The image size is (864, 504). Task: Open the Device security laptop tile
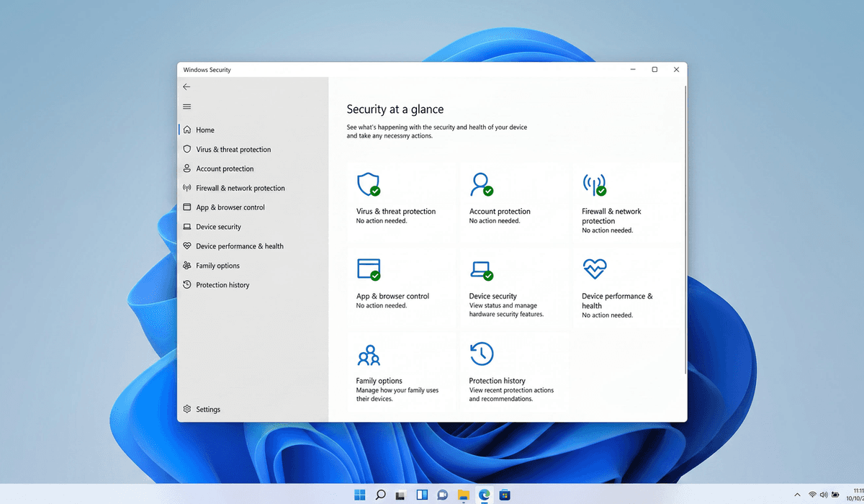[x=514, y=287]
